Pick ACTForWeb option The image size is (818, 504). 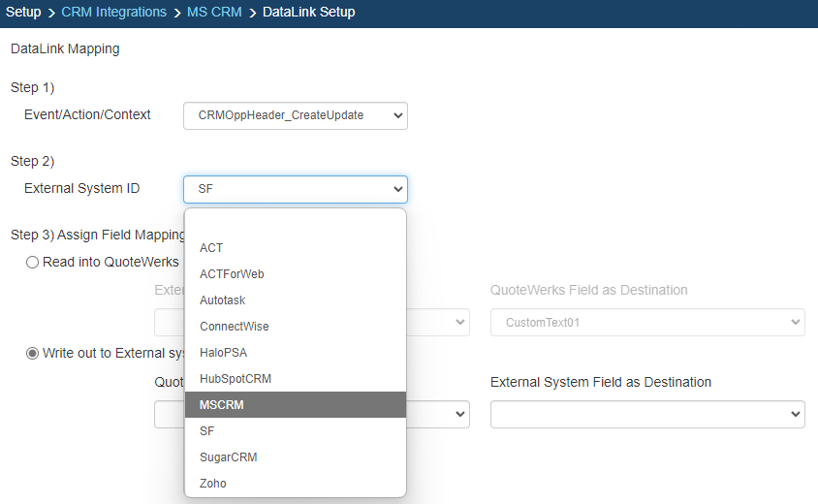point(295,274)
